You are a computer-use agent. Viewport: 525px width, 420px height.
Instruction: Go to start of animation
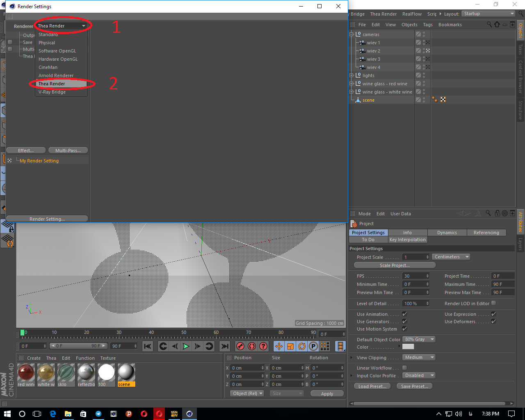[x=148, y=346]
